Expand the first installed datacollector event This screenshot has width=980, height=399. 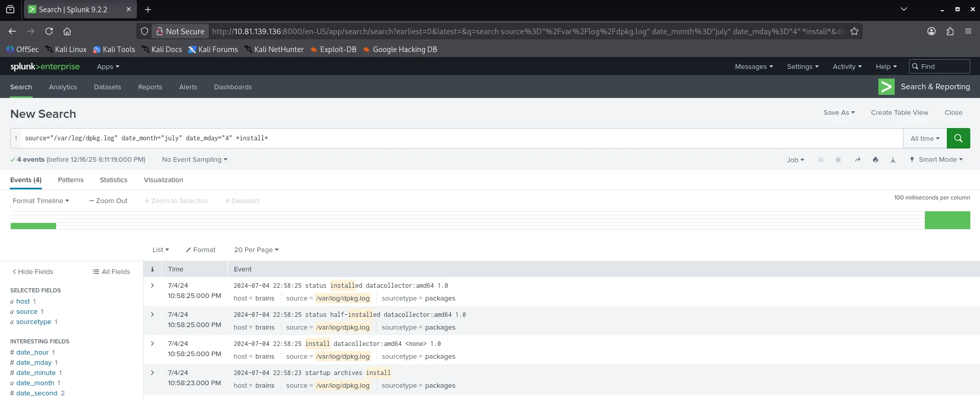tap(152, 286)
